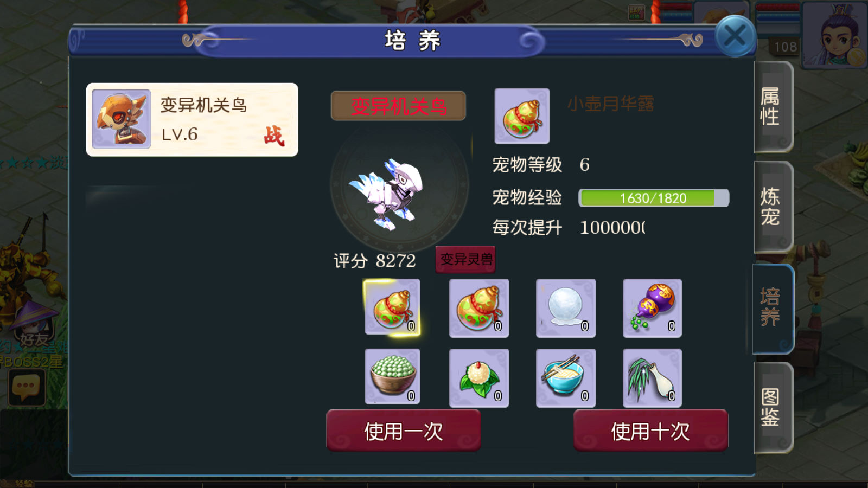868x488 pixels.
Task: Click the 使用一次 button
Action: 404,431
